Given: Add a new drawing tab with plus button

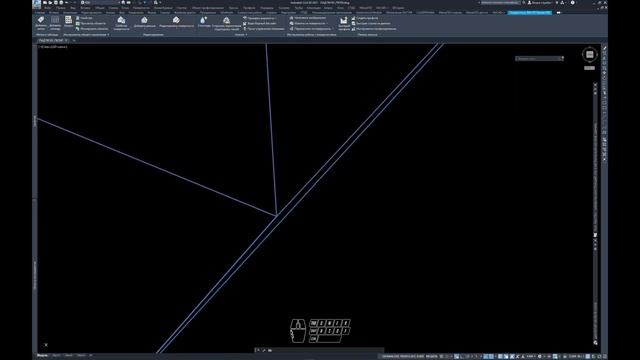Looking at the screenshot, I should tap(74, 40).
